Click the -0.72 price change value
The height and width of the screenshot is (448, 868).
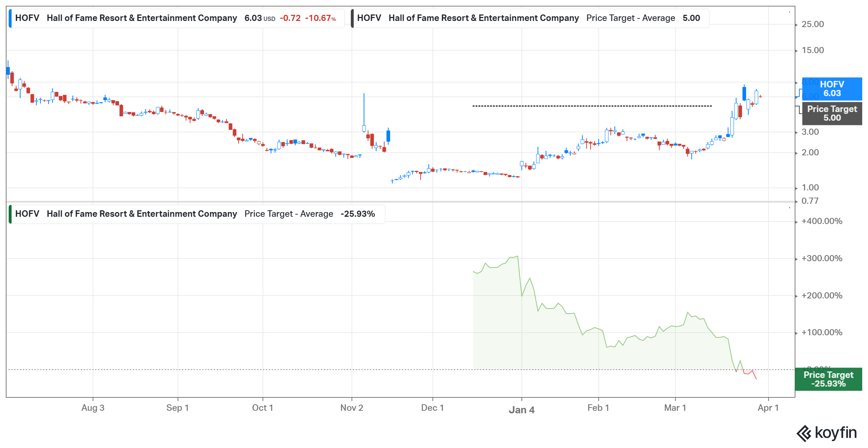point(290,18)
